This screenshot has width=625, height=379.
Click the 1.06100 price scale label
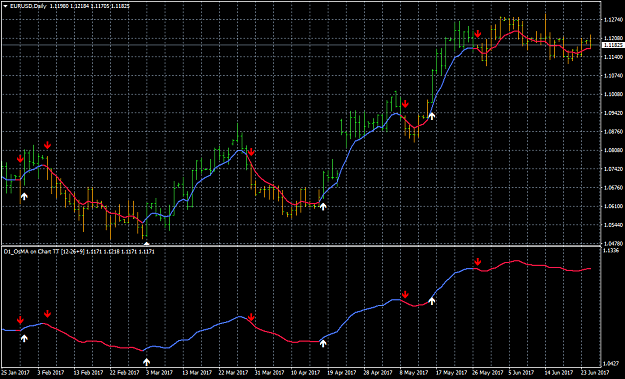[x=613, y=206]
